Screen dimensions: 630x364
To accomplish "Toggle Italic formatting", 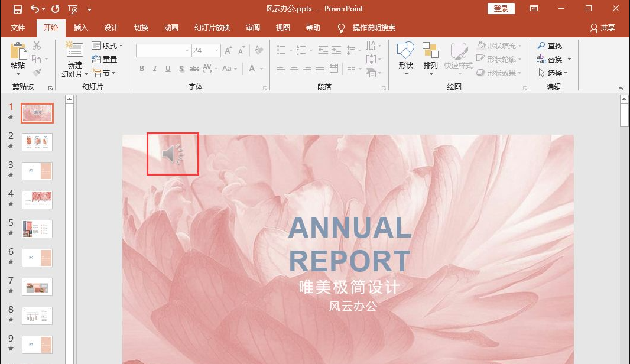I will click(x=155, y=69).
